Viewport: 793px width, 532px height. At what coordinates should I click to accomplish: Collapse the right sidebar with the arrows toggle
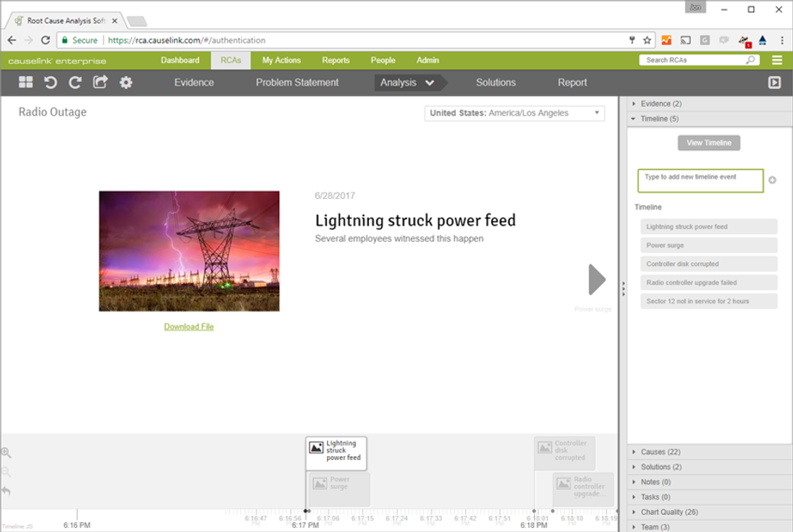[x=623, y=287]
